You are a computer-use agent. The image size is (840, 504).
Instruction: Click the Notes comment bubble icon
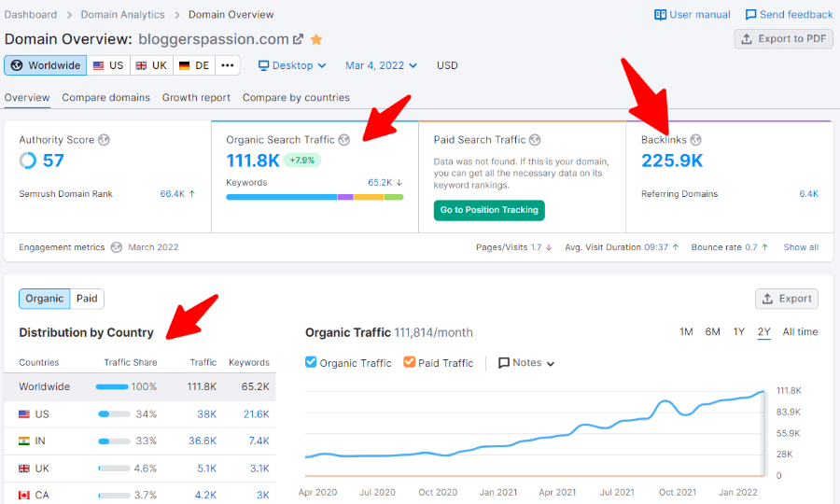coord(504,363)
